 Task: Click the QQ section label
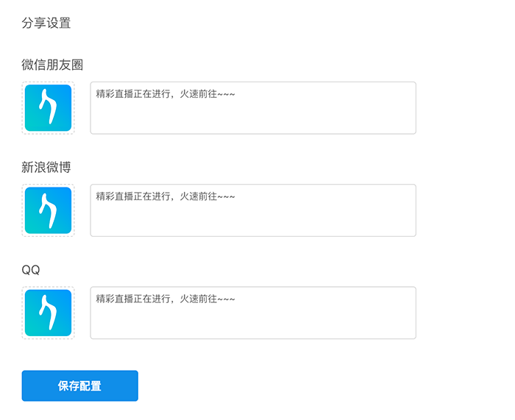coord(31,270)
